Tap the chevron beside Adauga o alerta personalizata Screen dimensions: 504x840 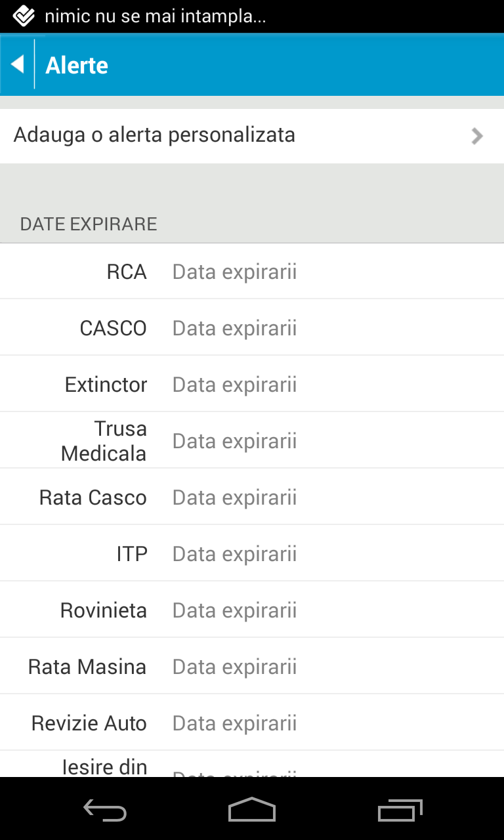click(x=477, y=136)
